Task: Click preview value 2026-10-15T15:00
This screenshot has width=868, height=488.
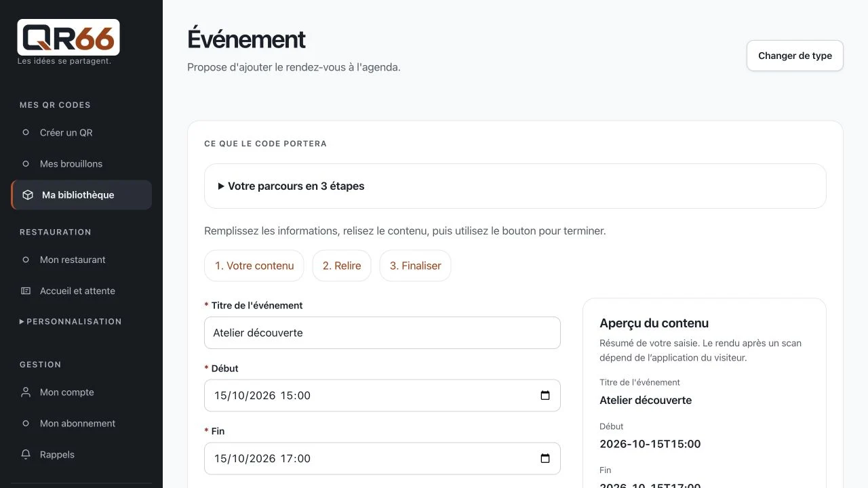Action: pos(650,444)
